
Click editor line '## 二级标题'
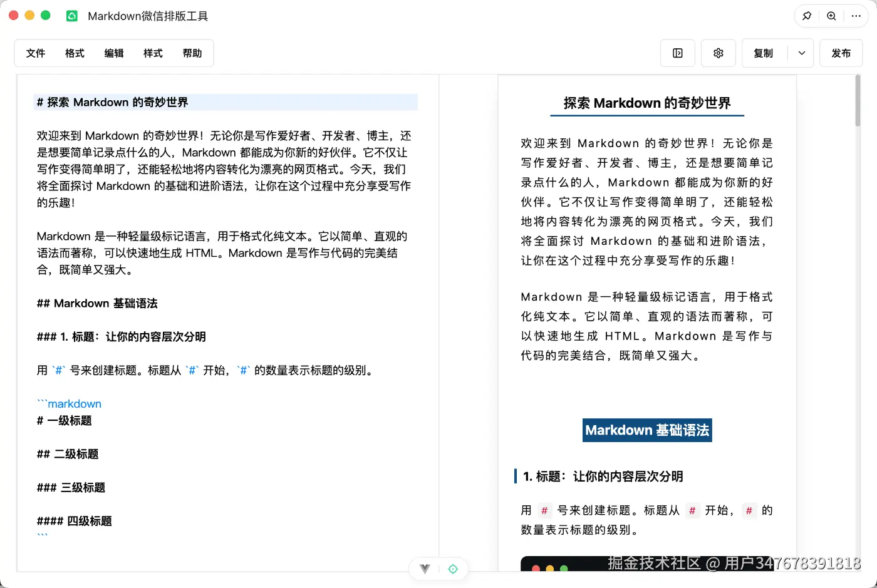tap(68, 454)
